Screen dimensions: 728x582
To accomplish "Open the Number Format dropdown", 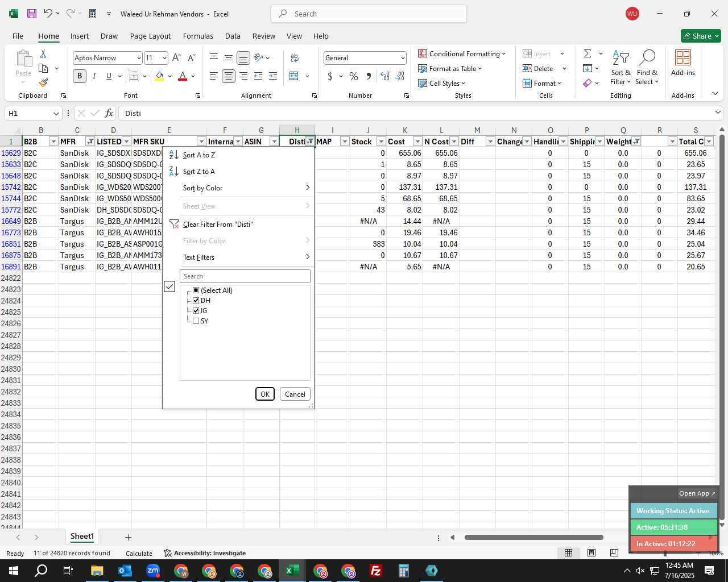I will point(403,58).
